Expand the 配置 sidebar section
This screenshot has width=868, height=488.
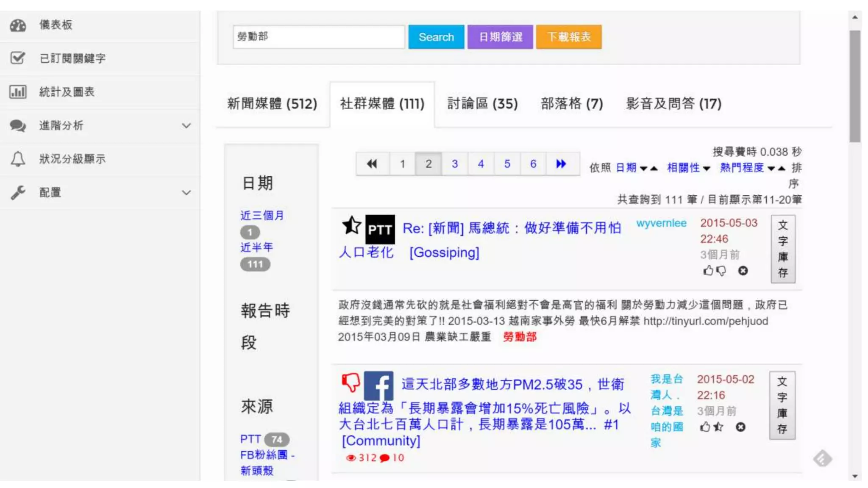coord(186,193)
